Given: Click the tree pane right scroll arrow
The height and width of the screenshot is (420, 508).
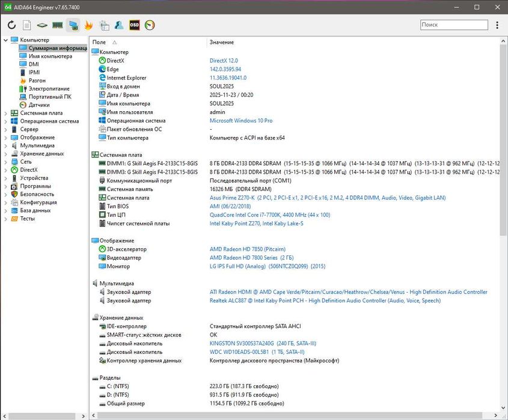Looking at the screenshot, I should [x=83, y=416].
